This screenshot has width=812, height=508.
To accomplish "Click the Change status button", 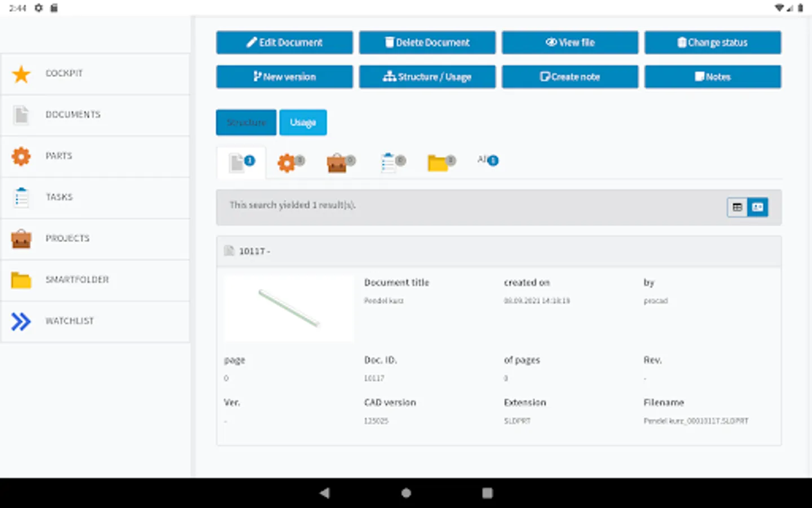I will click(713, 42).
